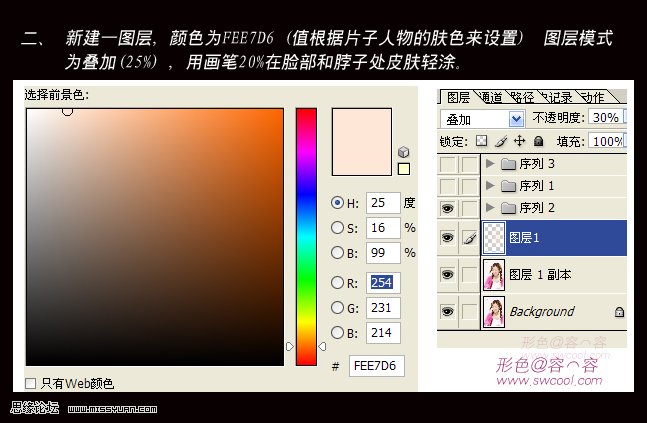Click the 序列 3 folder icon

[509, 164]
